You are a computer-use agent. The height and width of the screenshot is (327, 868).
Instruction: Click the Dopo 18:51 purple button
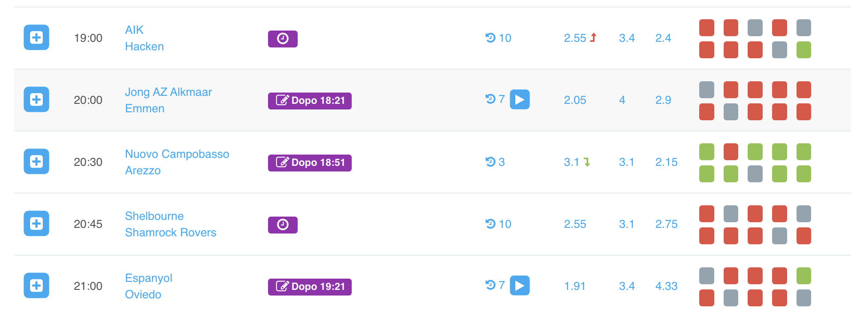(310, 163)
